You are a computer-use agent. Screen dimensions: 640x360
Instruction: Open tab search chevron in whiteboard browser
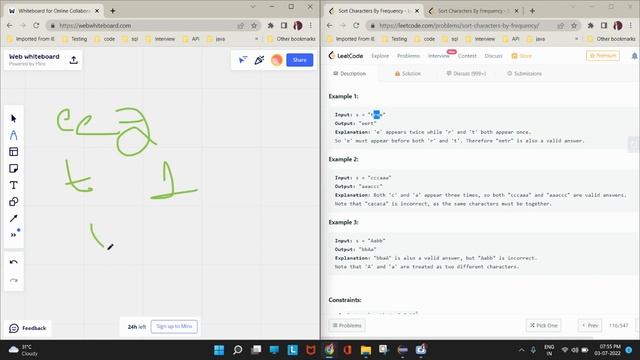click(x=253, y=7)
